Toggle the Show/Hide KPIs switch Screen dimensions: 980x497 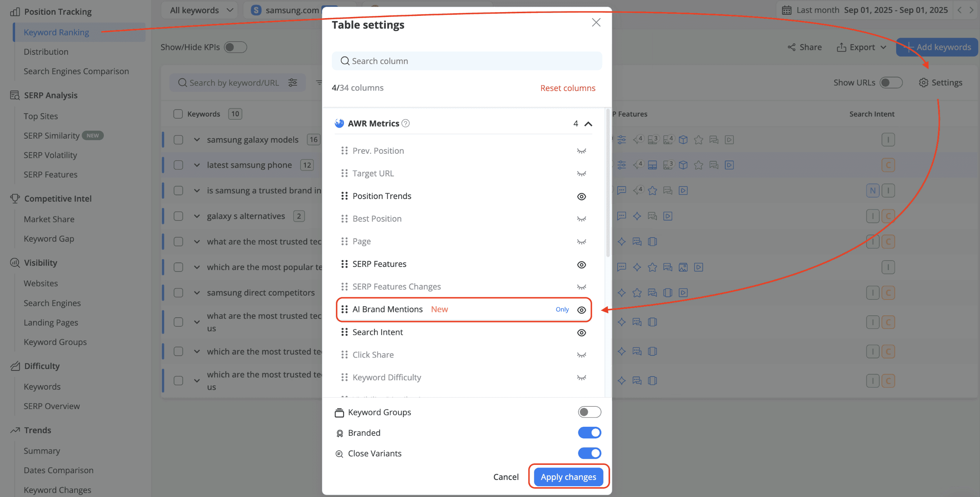tap(235, 47)
